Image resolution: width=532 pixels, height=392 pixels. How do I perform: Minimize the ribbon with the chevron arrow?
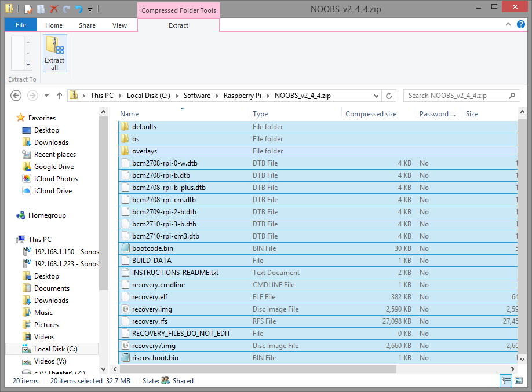tap(508, 24)
